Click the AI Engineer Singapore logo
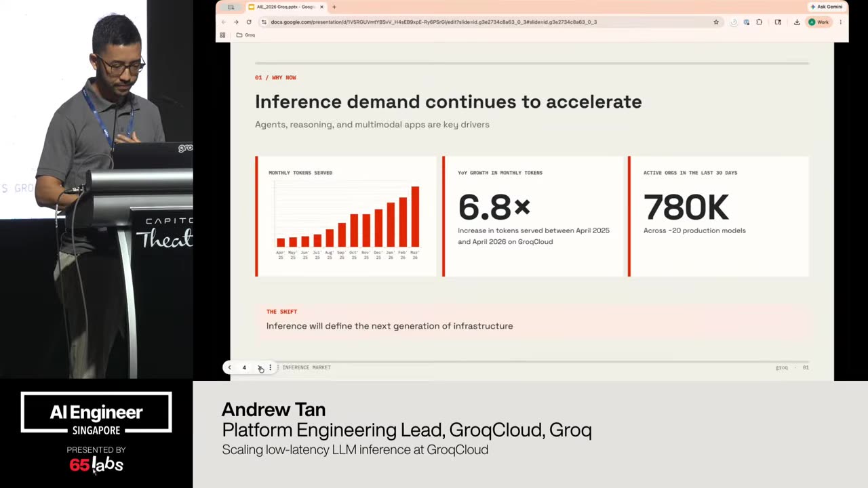Screen dimensions: 868x488 pos(96,413)
